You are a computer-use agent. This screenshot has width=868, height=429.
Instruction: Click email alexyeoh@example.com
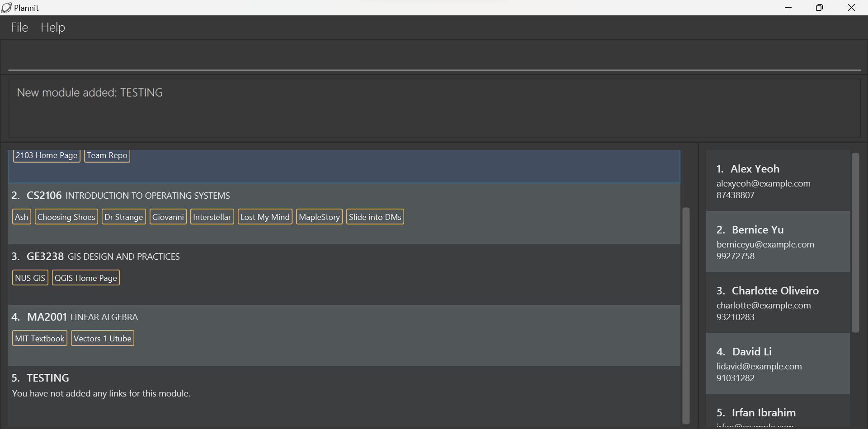pos(763,183)
